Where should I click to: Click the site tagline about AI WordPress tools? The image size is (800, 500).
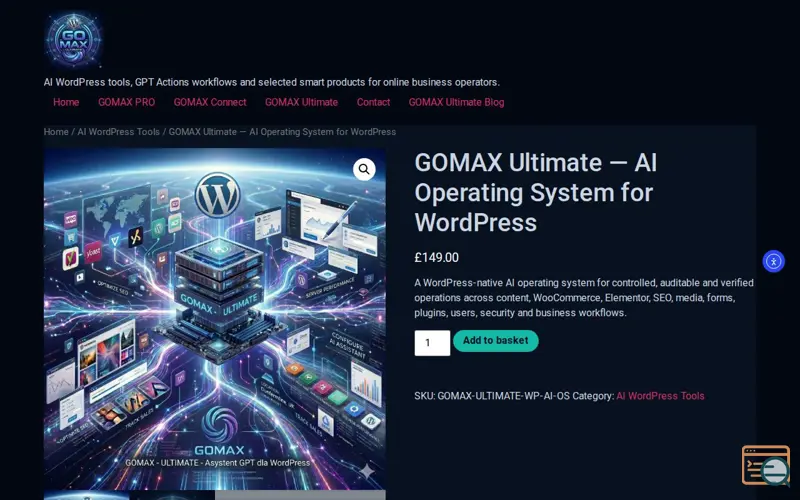(271, 82)
